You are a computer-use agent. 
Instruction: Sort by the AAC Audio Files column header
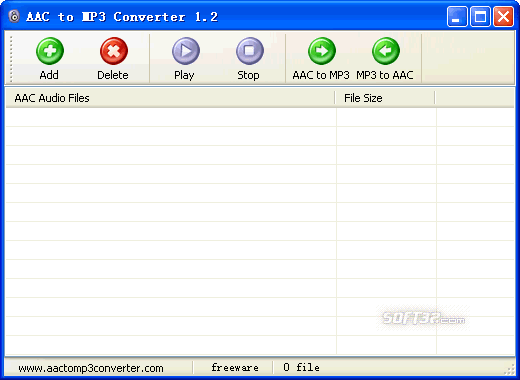pos(170,98)
